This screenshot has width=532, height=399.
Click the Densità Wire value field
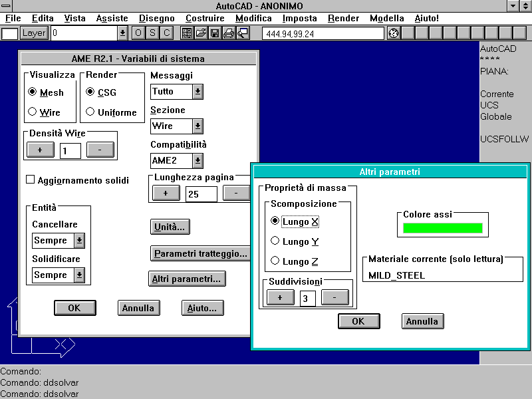(x=70, y=151)
